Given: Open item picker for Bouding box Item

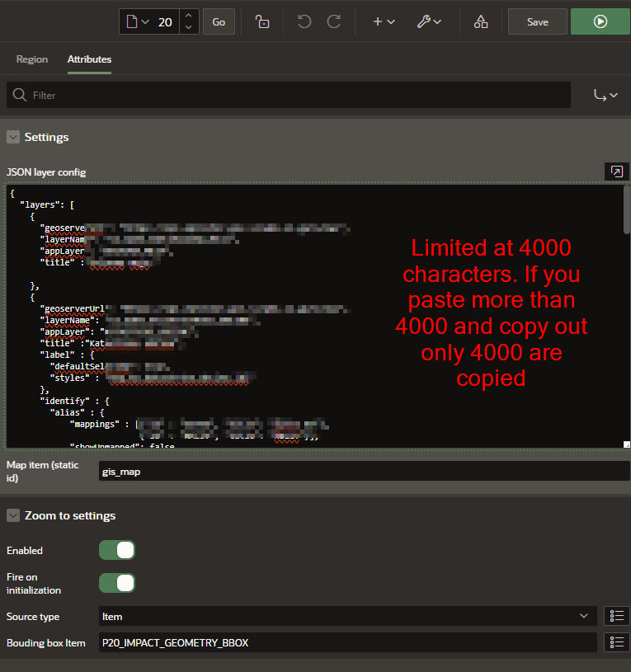Looking at the screenshot, I should pos(617,642).
